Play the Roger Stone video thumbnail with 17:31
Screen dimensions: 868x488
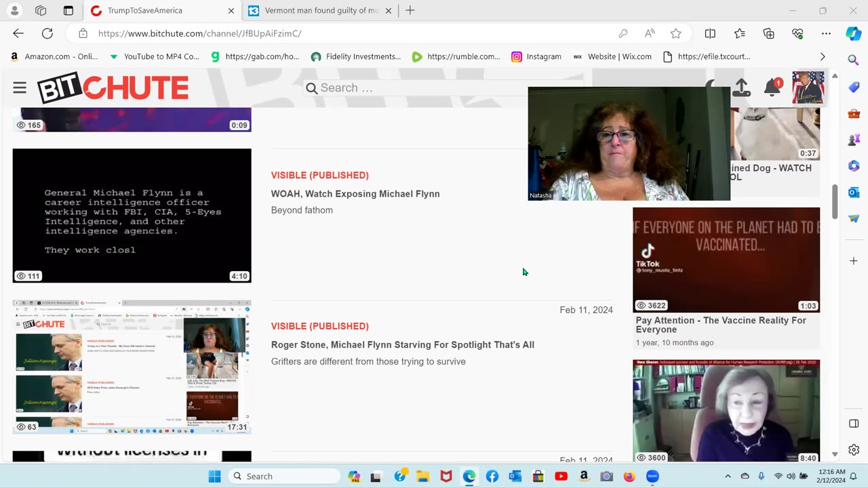coord(132,367)
